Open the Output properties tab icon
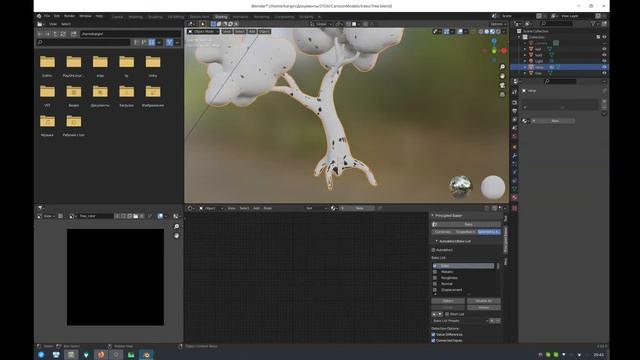 pyautogui.click(x=515, y=111)
